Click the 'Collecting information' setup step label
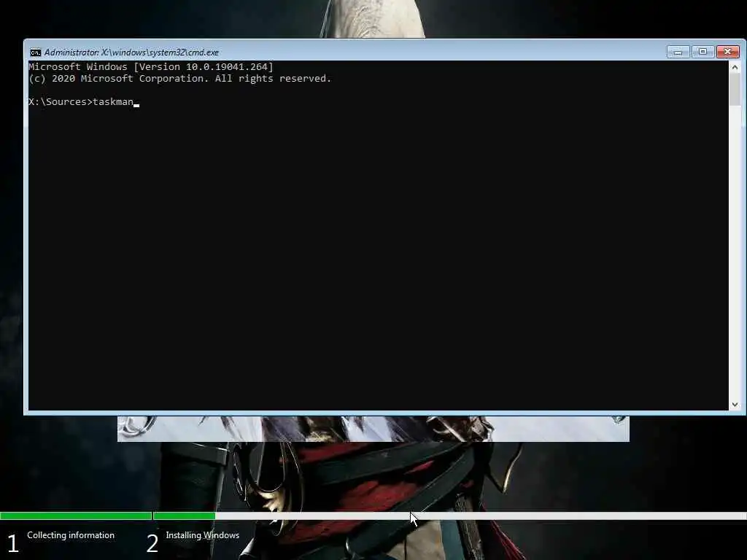Screen dimensions: 747x560 click(71, 535)
